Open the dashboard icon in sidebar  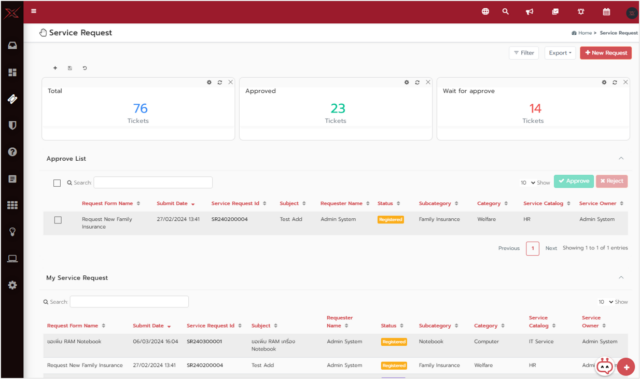(12, 72)
